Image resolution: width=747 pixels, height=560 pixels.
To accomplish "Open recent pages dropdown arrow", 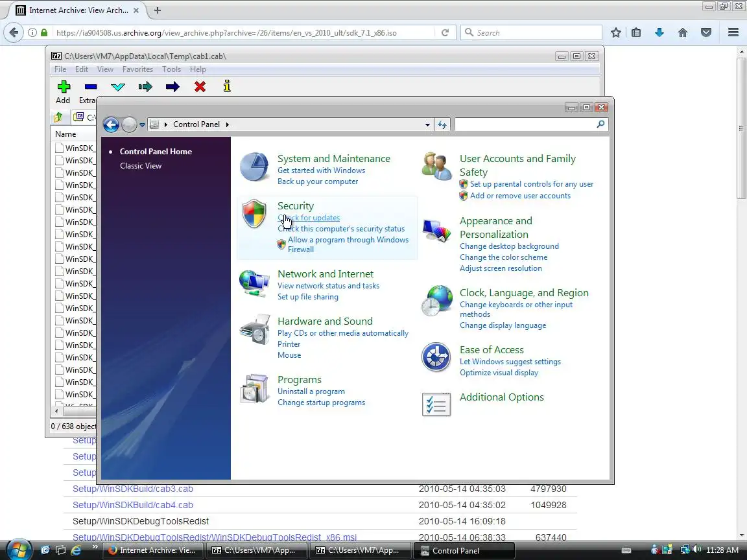I will [x=142, y=124].
